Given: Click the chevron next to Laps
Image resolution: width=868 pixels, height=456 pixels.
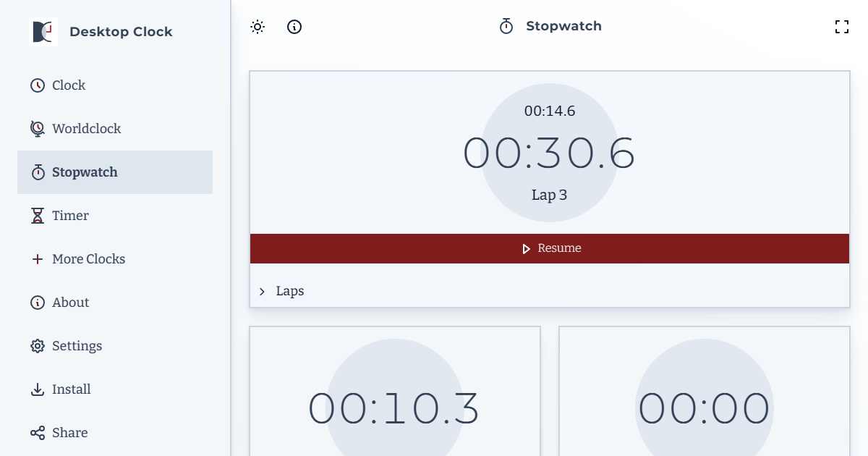Looking at the screenshot, I should (262, 291).
